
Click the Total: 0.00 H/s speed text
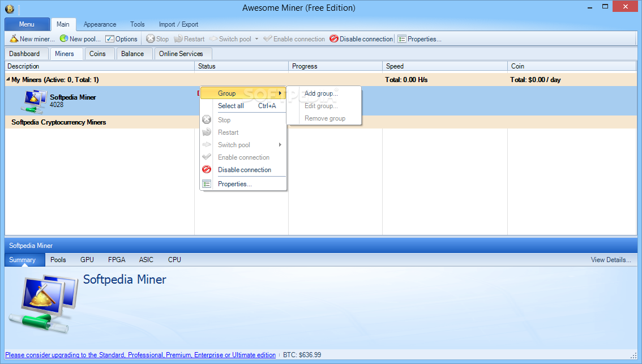point(406,80)
